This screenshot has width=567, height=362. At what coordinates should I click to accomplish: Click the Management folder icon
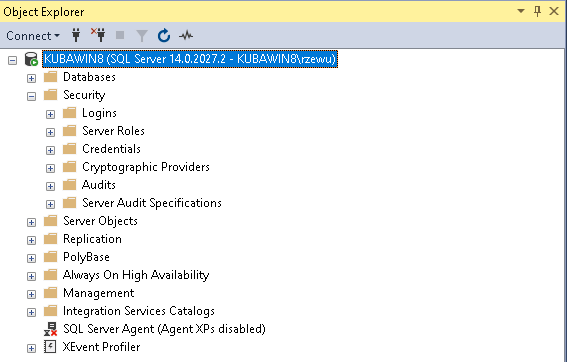tap(51, 293)
